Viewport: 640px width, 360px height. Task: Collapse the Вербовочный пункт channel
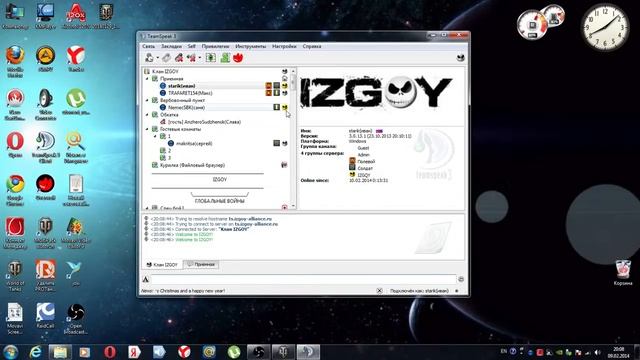(147, 100)
